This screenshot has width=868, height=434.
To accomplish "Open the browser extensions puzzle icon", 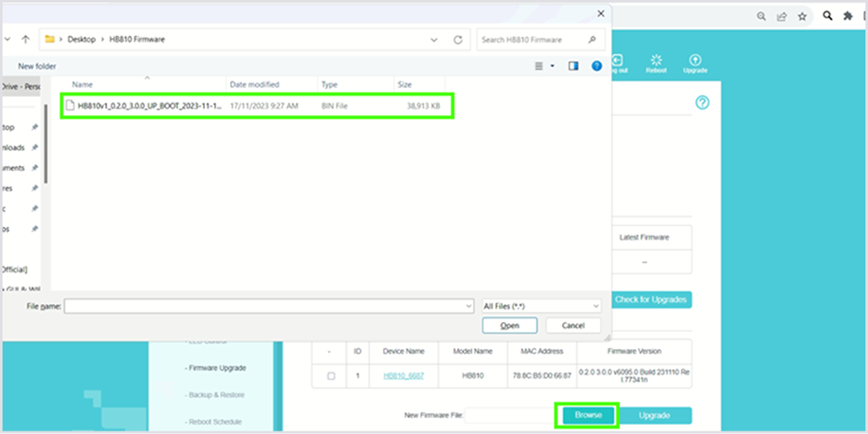I will [848, 16].
